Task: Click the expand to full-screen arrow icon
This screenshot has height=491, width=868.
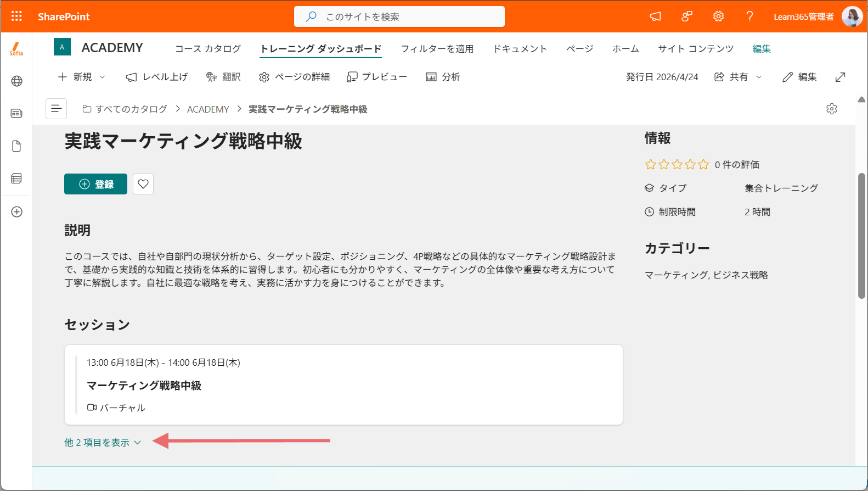Action: click(x=840, y=77)
